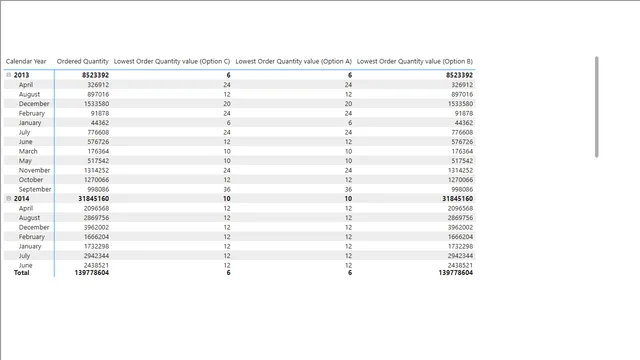
Task: Click Option A value 20 for December
Action: [348, 104]
